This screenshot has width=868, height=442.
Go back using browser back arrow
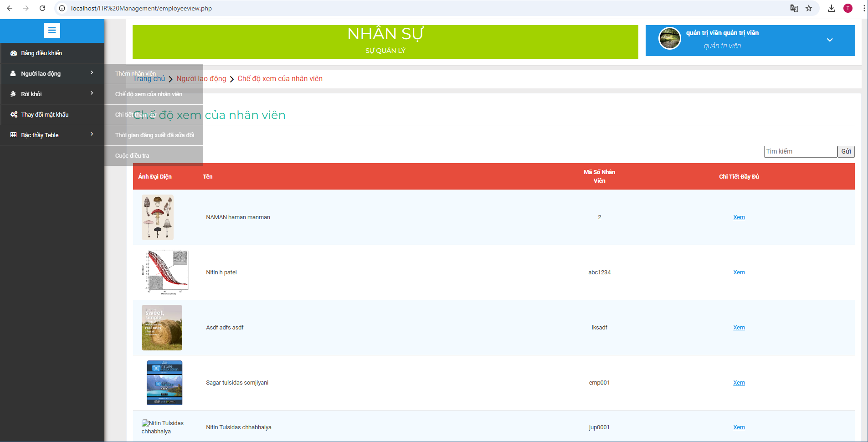[10, 8]
